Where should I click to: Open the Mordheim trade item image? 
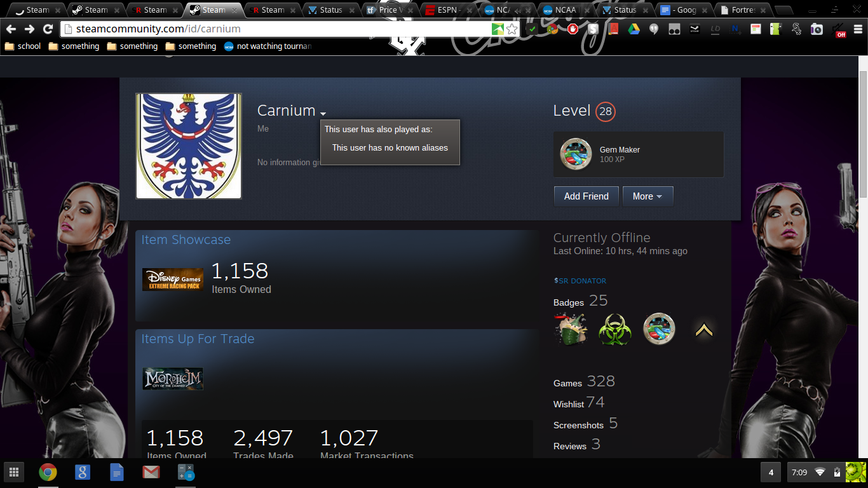pos(173,379)
